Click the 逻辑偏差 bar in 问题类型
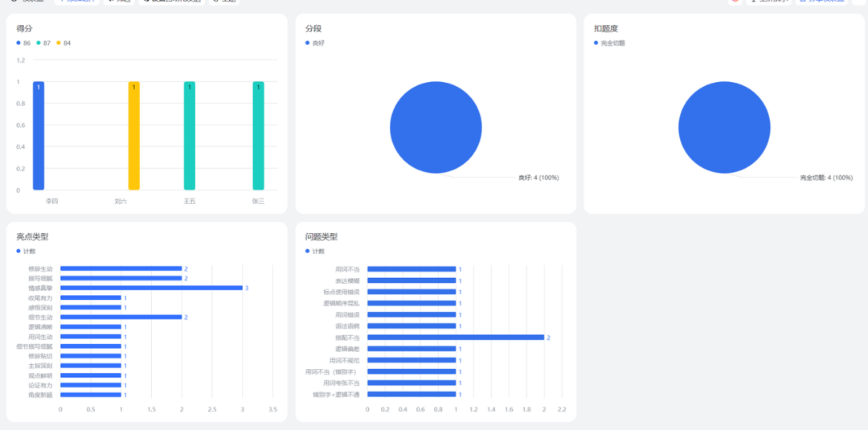Image resolution: width=868 pixels, height=430 pixels. pyautogui.click(x=411, y=349)
